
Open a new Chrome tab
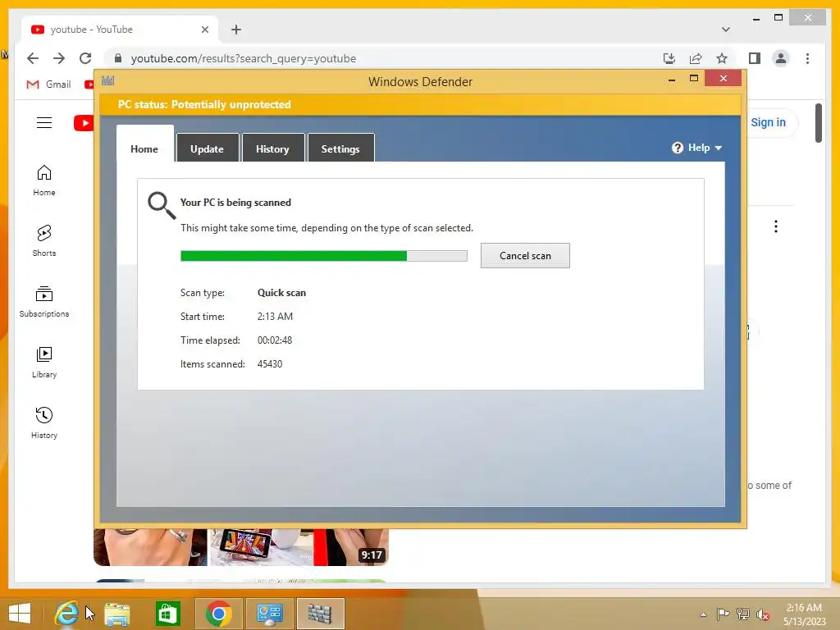[236, 30]
